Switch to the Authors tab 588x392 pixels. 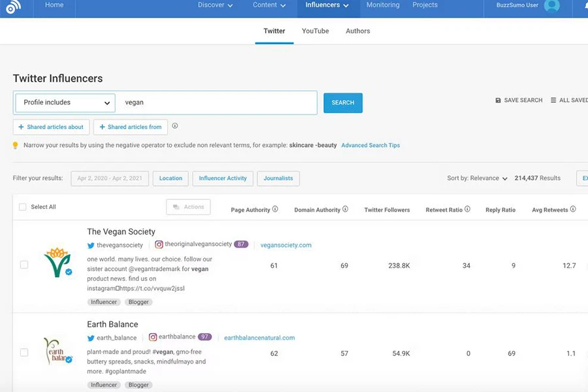pos(358,31)
